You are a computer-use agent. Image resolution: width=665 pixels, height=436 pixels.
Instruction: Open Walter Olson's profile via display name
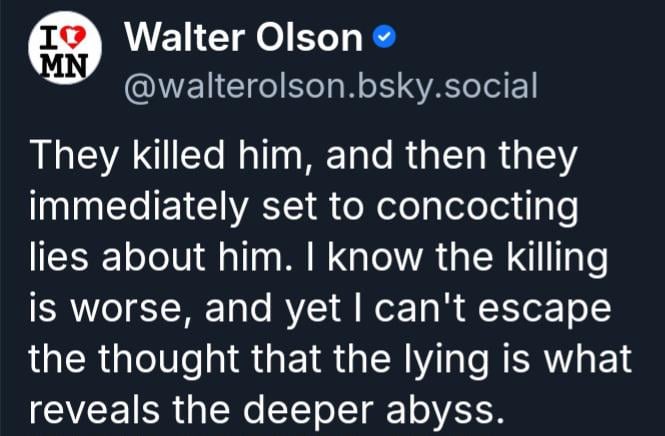click(245, 39)
